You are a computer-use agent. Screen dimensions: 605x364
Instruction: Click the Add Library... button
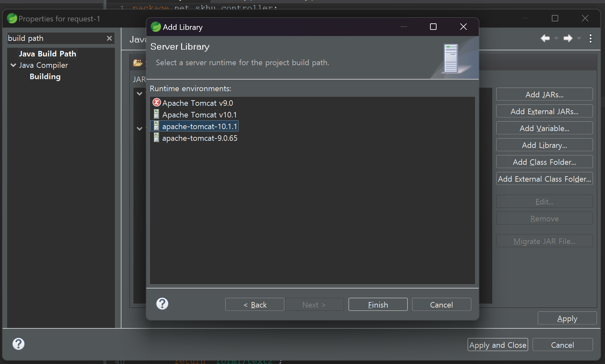pyautogui.click(x=545, y=145)
